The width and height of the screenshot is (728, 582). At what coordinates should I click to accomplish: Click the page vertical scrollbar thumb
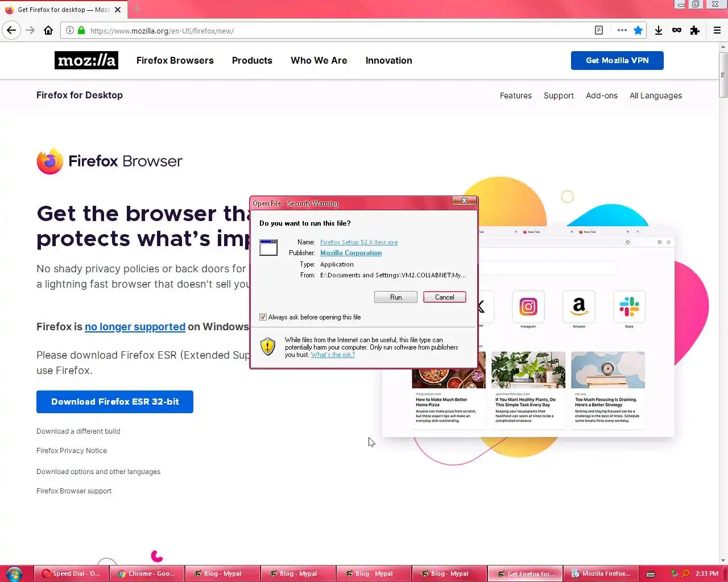(x=723, y=74)
